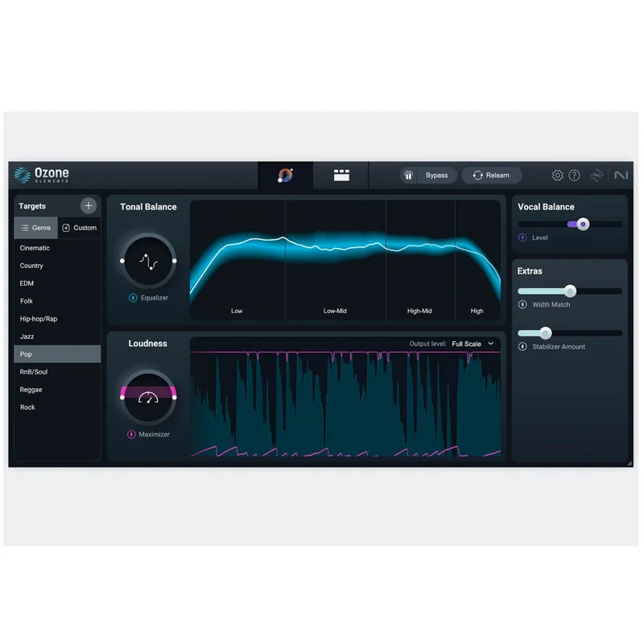Screen dimensions: 644x644
Task: Click the Native Instruments logo icon
Action: coord(621,175)
